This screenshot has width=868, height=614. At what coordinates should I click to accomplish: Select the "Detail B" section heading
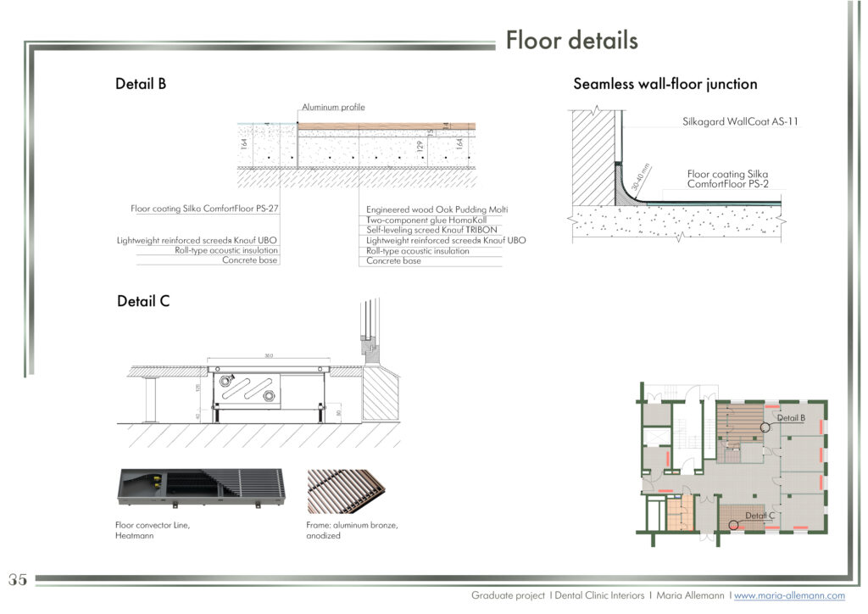(141, 84)
